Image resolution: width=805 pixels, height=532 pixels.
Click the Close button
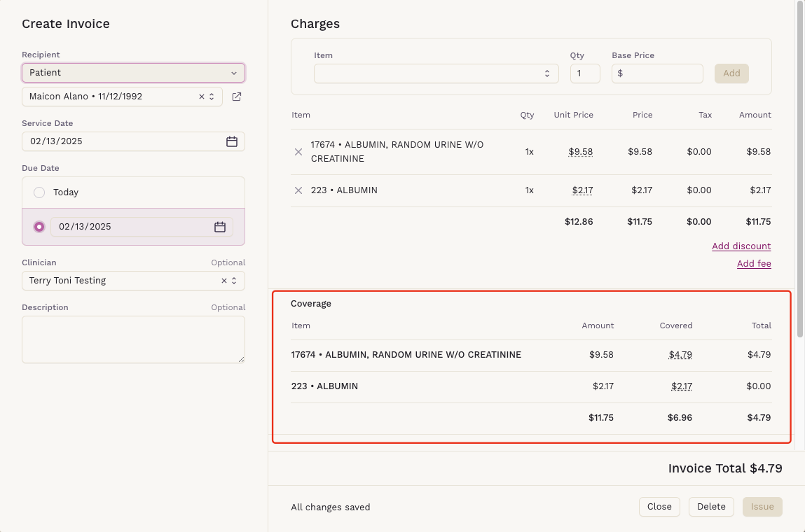659,507
